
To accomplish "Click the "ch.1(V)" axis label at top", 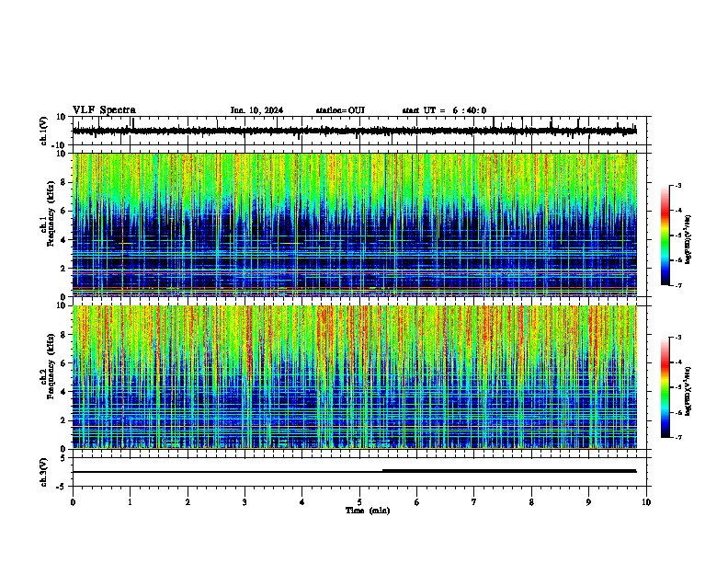I will (44, 131).
